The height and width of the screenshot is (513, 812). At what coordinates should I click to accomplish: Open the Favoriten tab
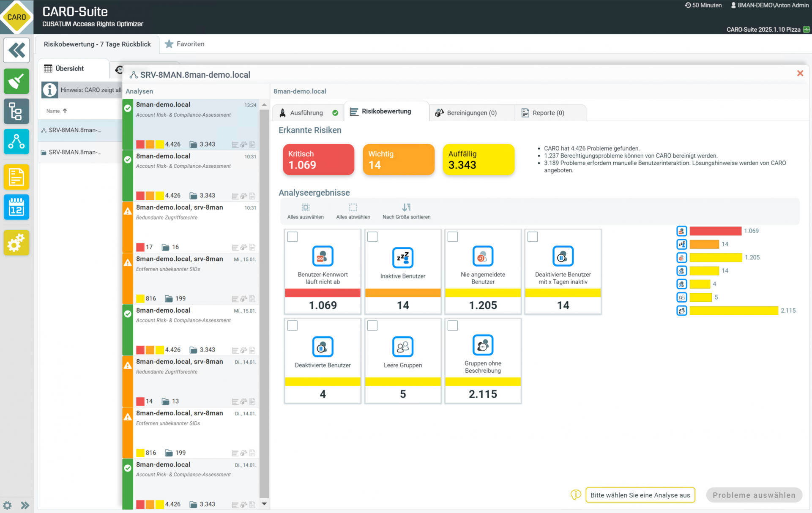point(185,44)
